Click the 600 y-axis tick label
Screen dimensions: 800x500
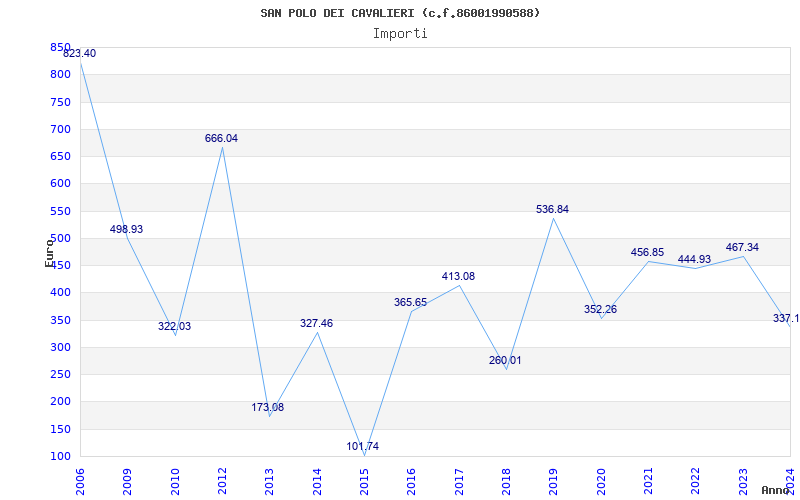coord(60,184)
